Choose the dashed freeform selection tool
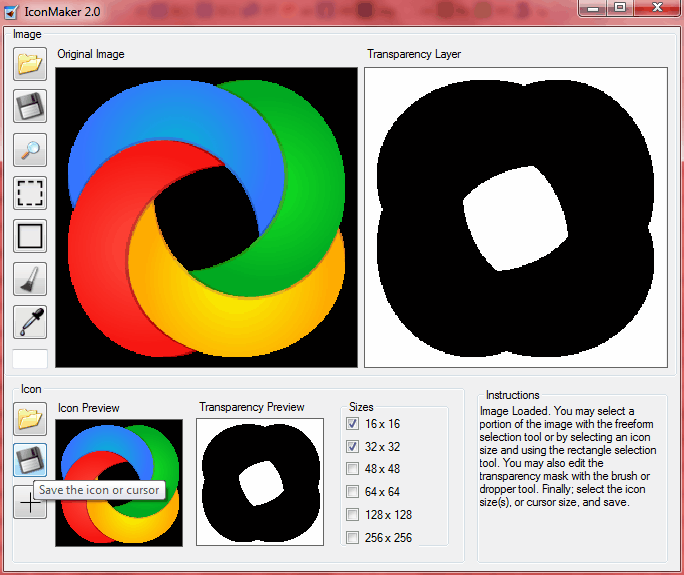This screenshot has width=684, height=575. coord(30,193)
